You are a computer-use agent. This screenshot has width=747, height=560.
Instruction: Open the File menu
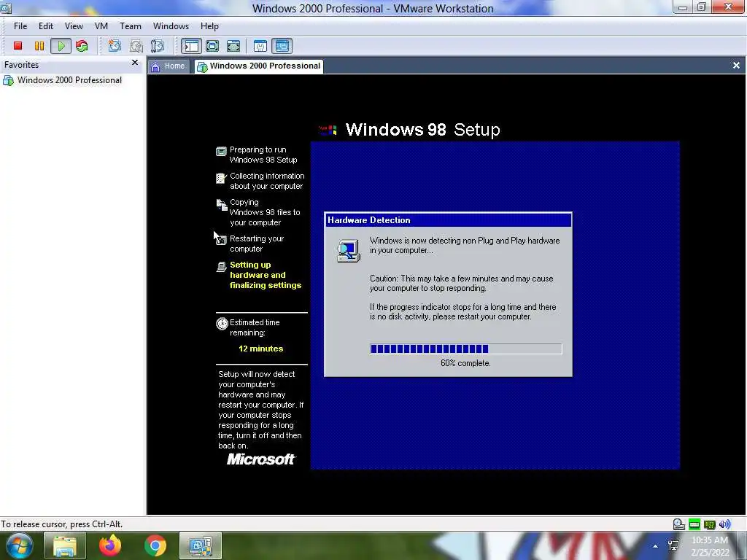point(20,26)
